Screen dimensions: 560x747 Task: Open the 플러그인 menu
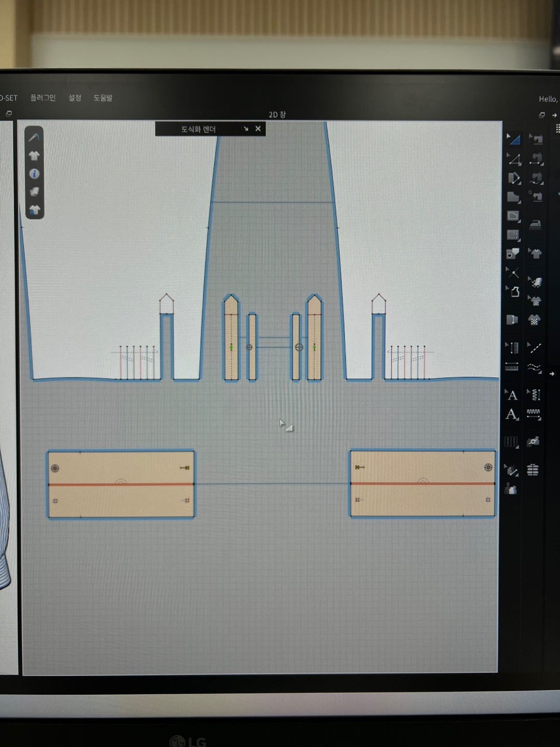[43, 98]
